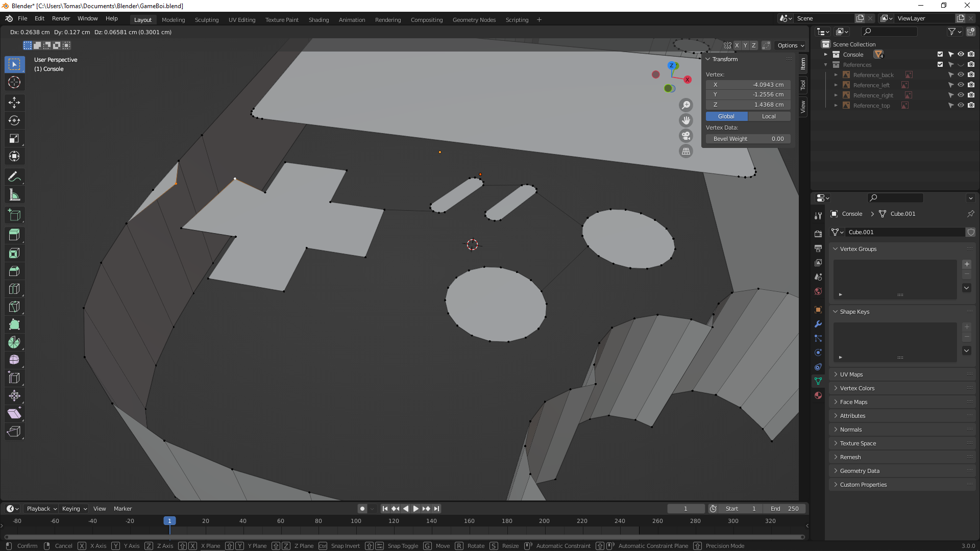Expand the Geometry Data panel
Screen dimensions: 980x551
coord(860,471)
